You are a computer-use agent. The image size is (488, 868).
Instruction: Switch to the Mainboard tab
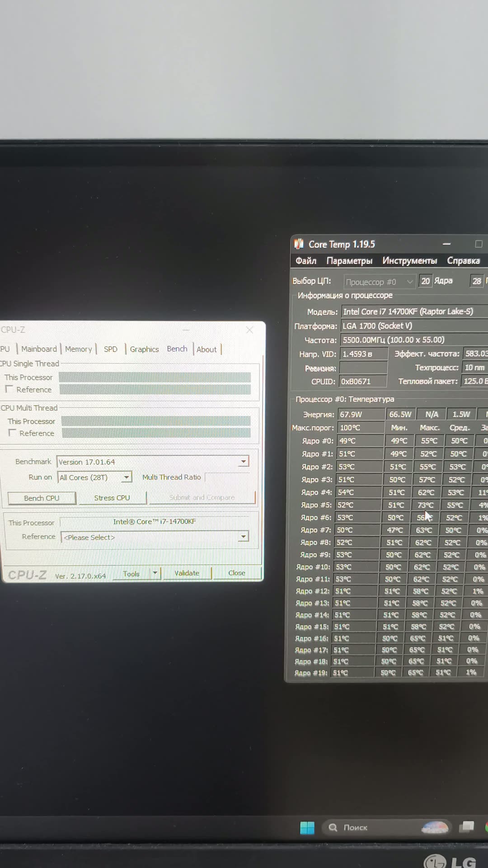[x=39, y=349]
